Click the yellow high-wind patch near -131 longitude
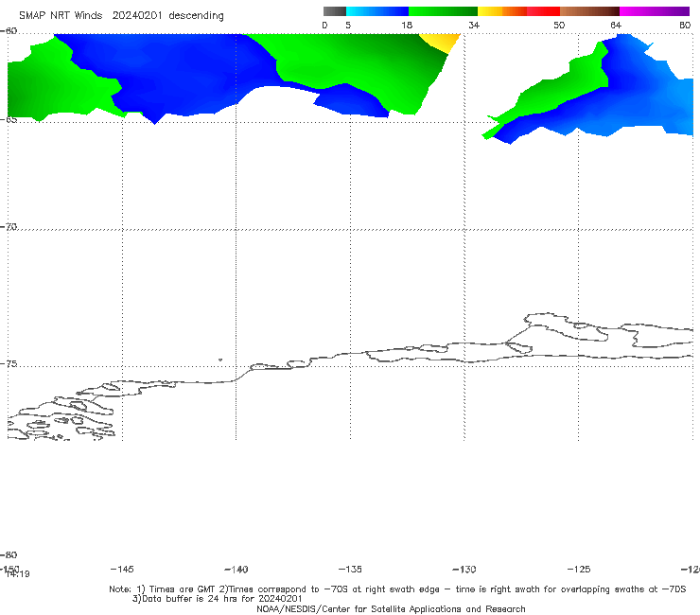 (444, 42)
